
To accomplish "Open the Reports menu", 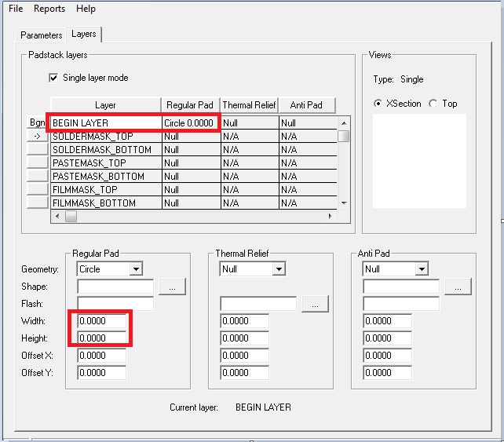I will click(49, 9).
